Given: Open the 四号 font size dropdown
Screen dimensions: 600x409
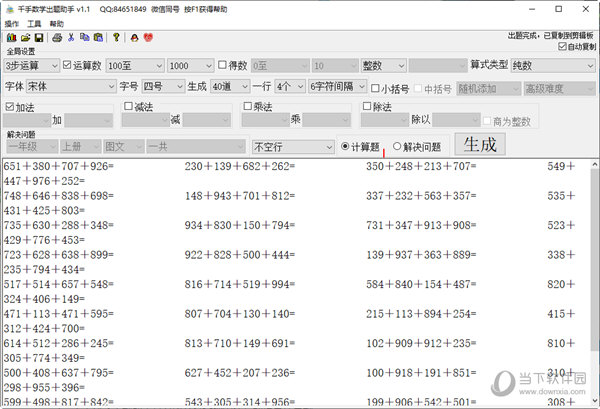Looking at the screenshot, I should [163, 86].
